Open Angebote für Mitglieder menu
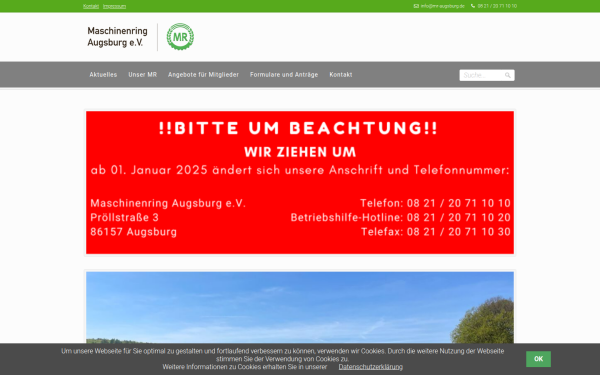 point(203,75)
